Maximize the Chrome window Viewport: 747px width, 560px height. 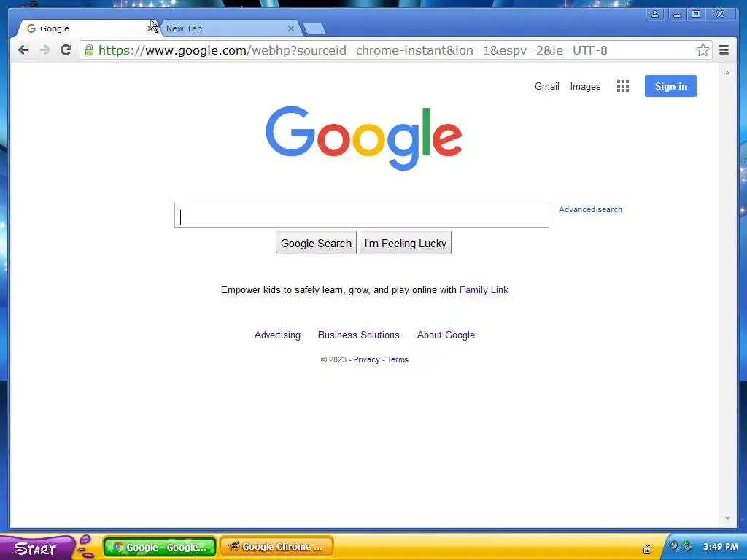(x=696, y=14)
